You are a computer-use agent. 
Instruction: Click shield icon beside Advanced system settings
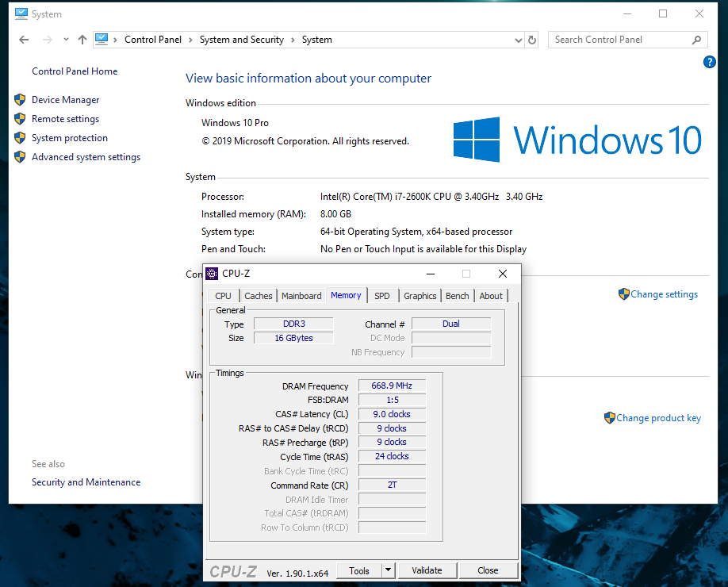(x=20, y=156)
